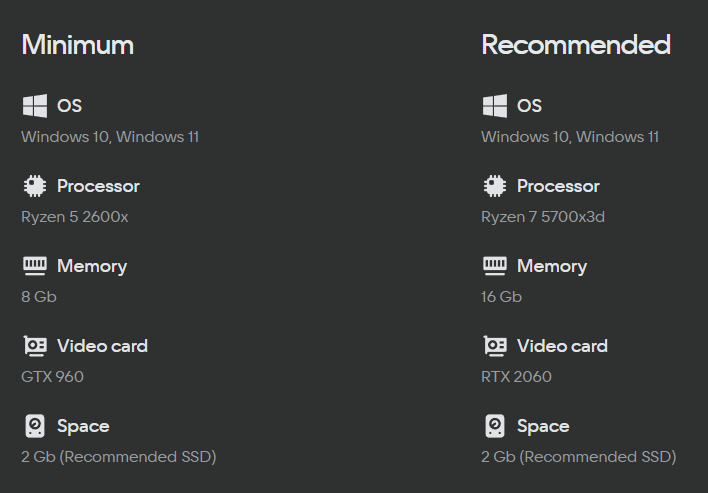Click the Windows logo icon under Minimum
Screen dimensions: 708x493
pyautogui.click(x=35, y=106)
